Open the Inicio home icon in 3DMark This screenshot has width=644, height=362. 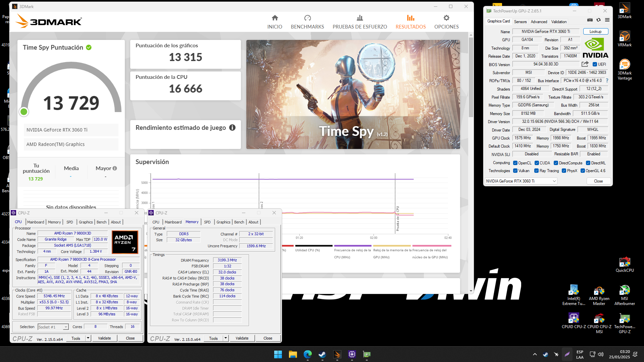pyautogui.click(x=275, y=18)
